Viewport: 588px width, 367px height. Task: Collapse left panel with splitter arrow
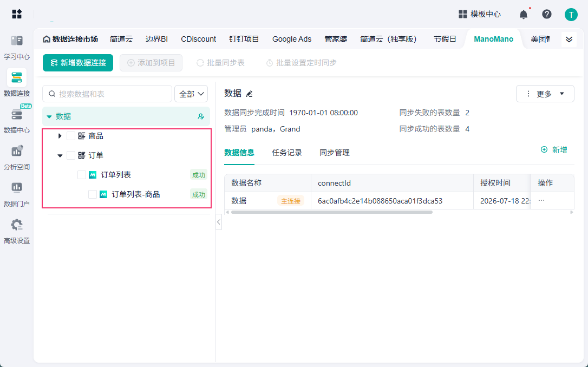(x=219, y=222)
